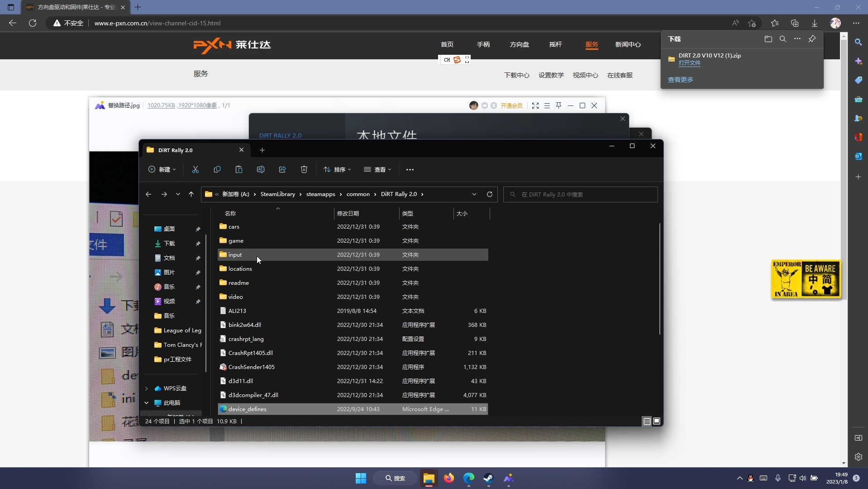Select the CrashSender1405 application
The height and width of the screenshot is (489, 868).
pos(353,367)
